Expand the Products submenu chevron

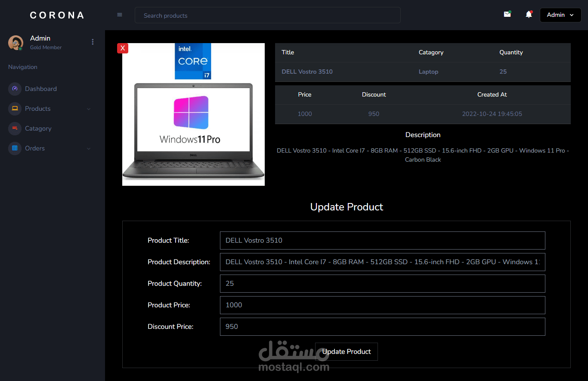pyautogui.click(x=89, y=109)
